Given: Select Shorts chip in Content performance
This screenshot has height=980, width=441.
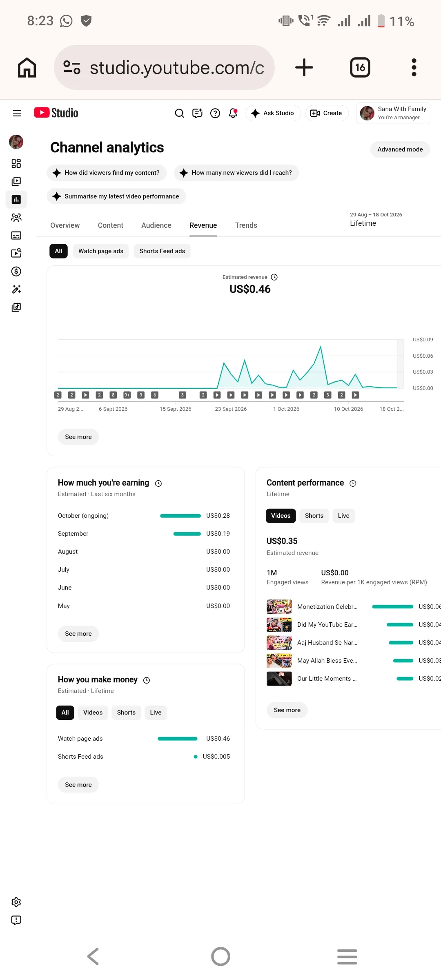Looking at the screenshot, I should pyautogui.click(x=314, y=516).
